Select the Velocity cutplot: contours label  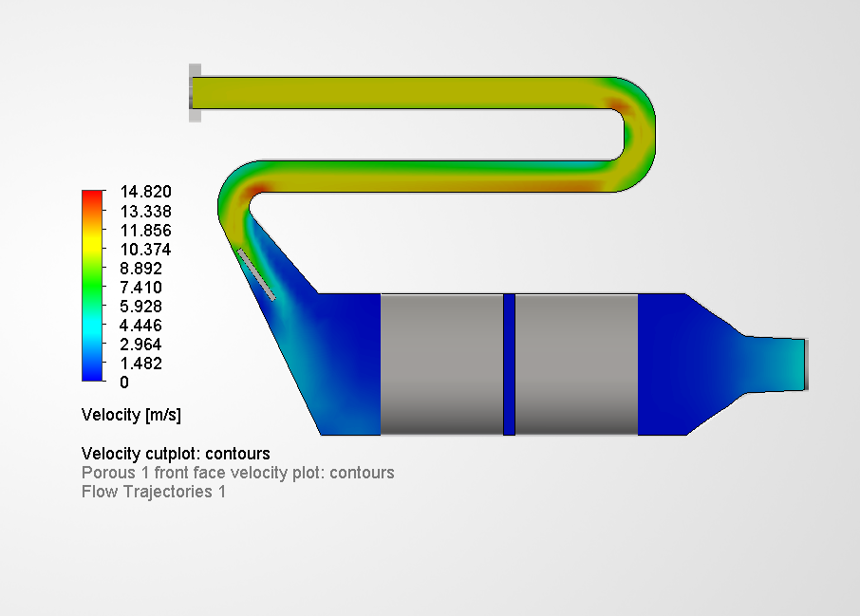[176, 453]
